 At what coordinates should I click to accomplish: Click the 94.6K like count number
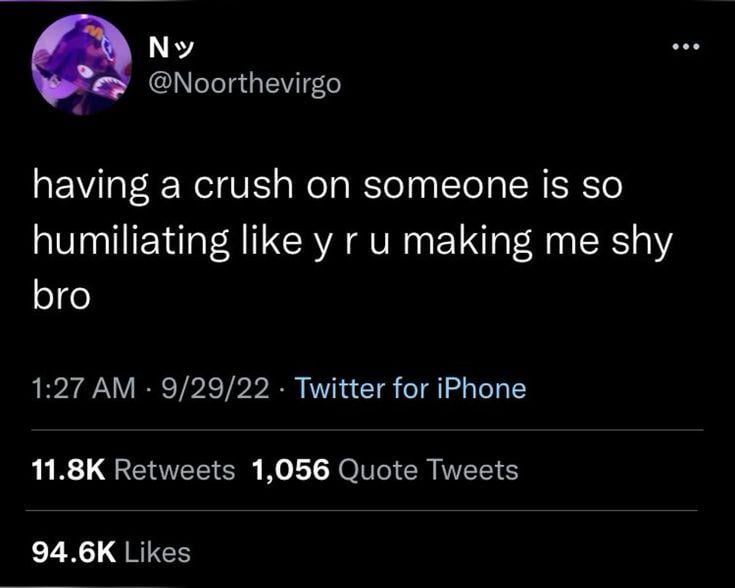tap(70, 550)
